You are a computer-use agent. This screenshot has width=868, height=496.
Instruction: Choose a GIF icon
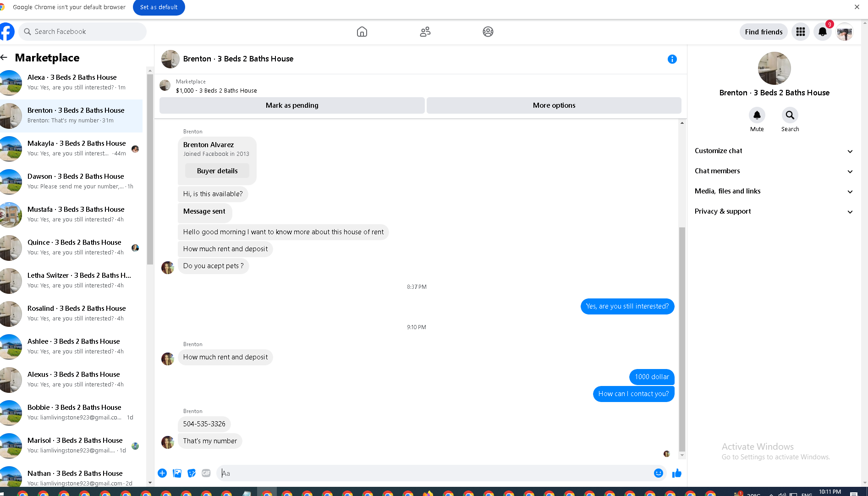(206, 473)
